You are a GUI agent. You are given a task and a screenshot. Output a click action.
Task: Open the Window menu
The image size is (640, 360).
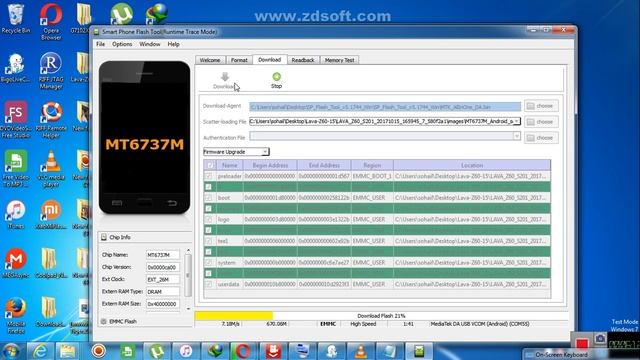pyautogui.click(x=150, y=44)
